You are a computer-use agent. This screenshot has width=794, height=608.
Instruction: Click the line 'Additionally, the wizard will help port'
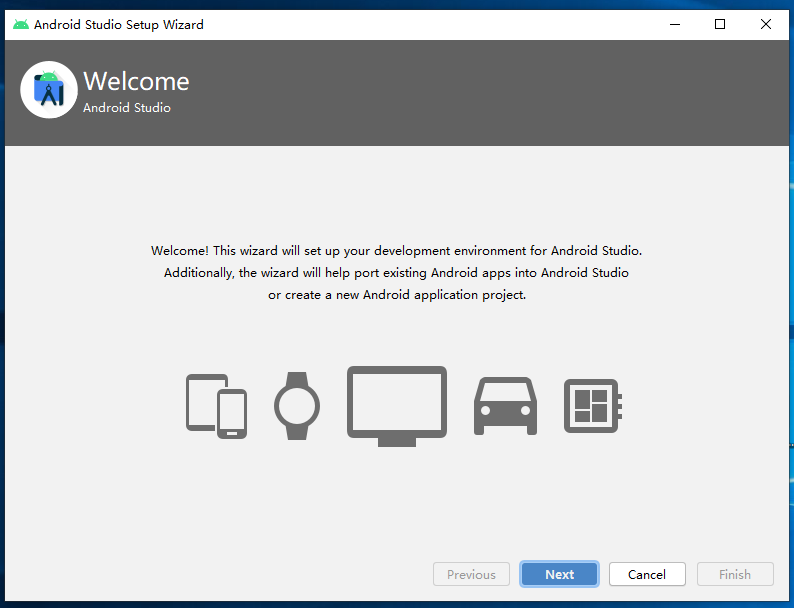[x=396, y=273]
